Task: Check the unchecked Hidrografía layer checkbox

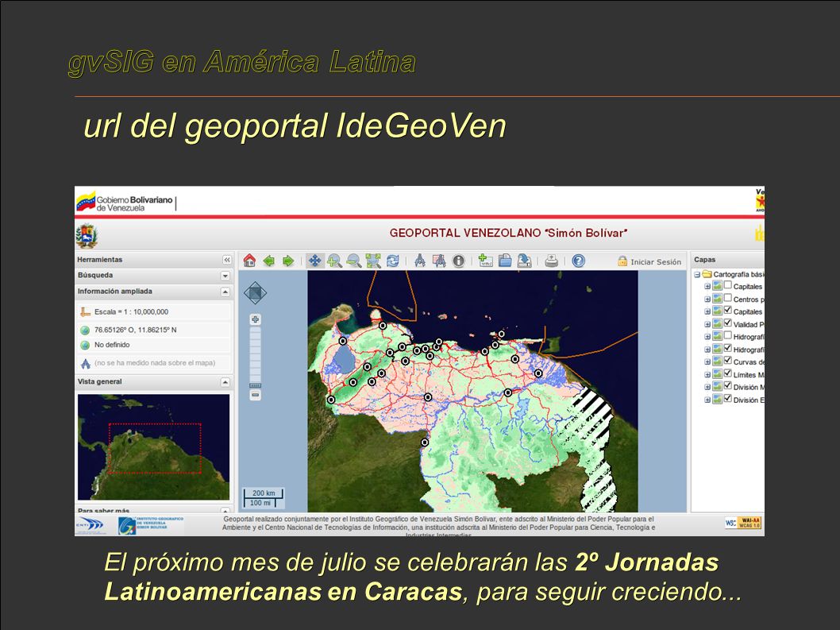Action: click(x=727, y=335)
